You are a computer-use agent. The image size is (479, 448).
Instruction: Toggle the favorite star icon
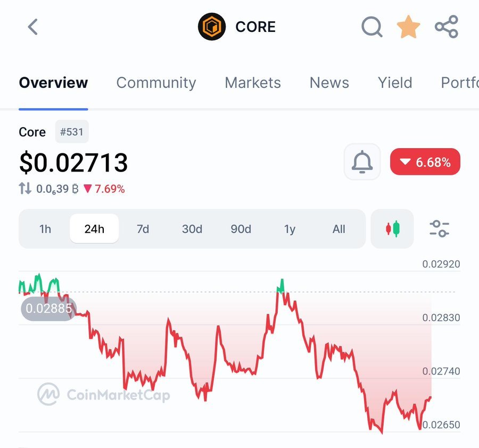408,27
